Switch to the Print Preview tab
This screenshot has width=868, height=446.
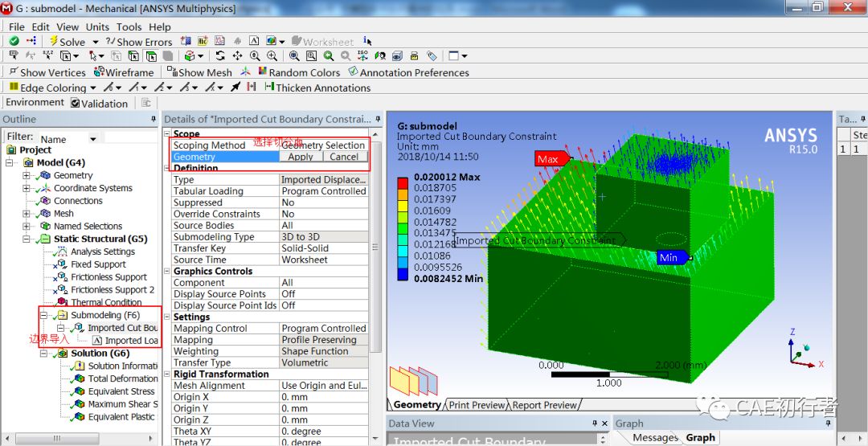pos(477,405)
